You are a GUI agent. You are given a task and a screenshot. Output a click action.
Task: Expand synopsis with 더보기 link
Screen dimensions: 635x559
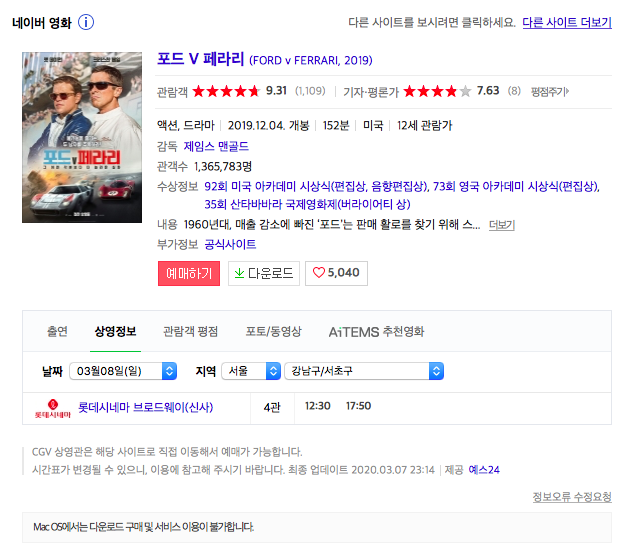[501, 225]
